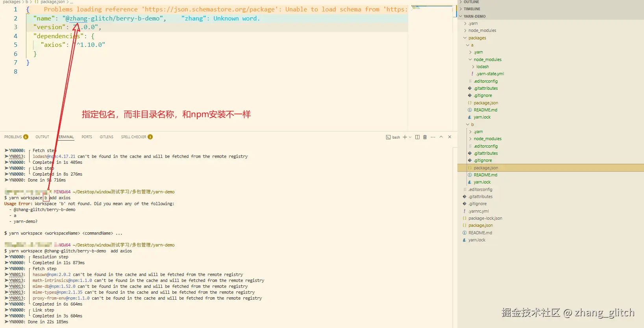This screenshot has width=644, height=328.
Task: Kill terminal with the trash icon
Action: click(x=425, y=137)
